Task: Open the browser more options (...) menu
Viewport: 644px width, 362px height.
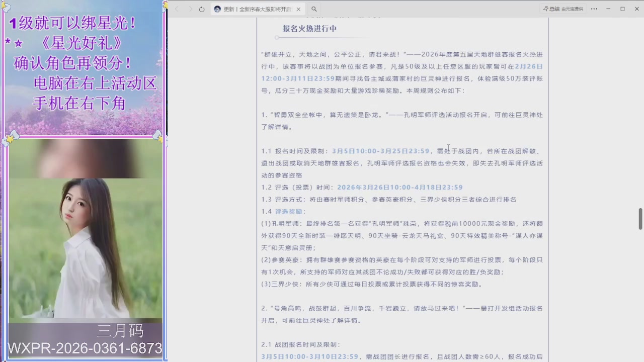Action: (594, 9)
